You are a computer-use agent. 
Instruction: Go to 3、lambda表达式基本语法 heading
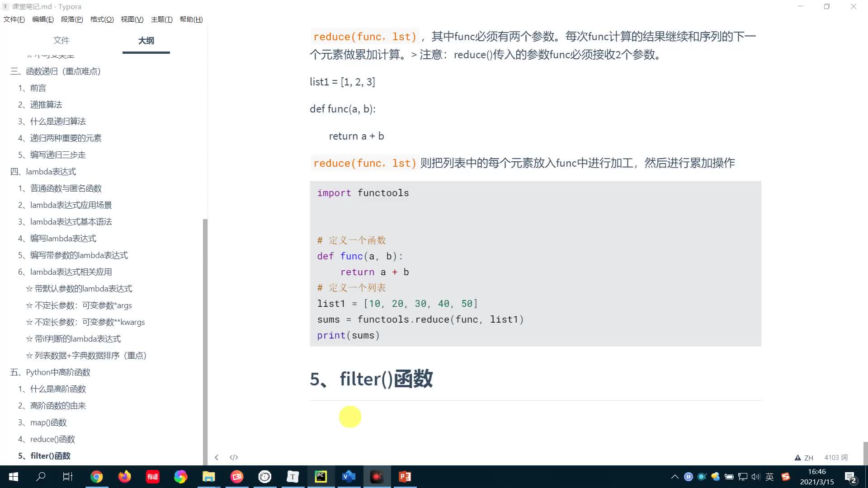click(x=65, y=222)
